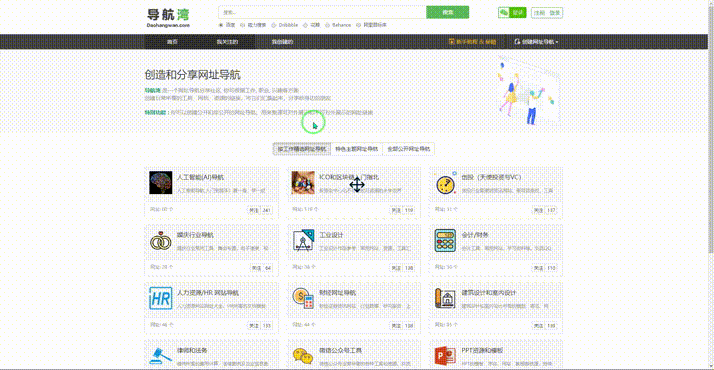Click the 注册 register link
Viewport: 714px width, 370px height.
(540, 13)
